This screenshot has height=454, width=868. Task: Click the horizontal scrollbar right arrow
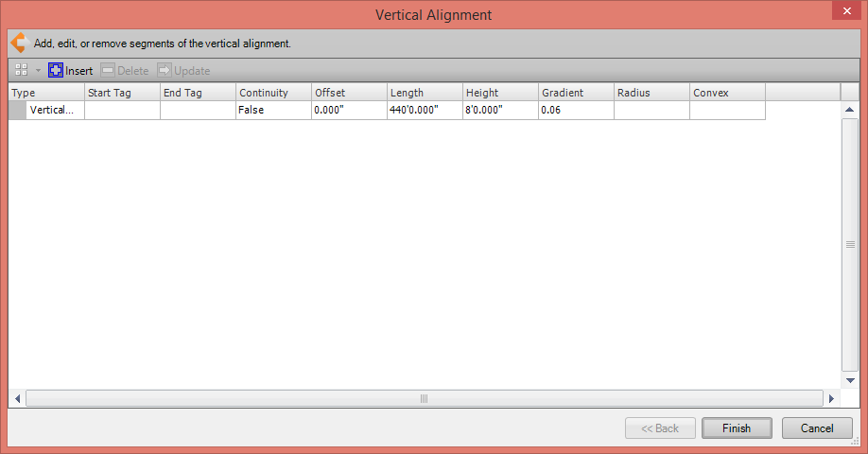[x=831, y=398]
